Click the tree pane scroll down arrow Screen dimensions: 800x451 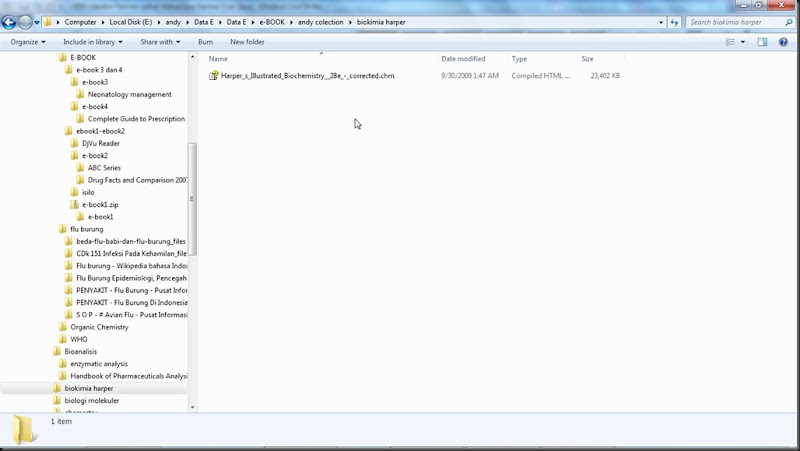pyautogui.click(x=192, y=407)
